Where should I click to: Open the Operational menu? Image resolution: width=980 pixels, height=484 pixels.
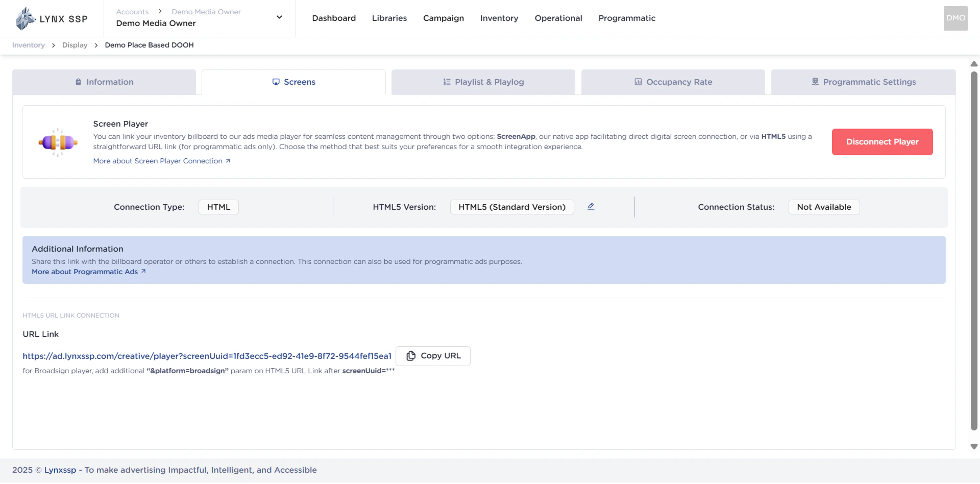(558, 18)
